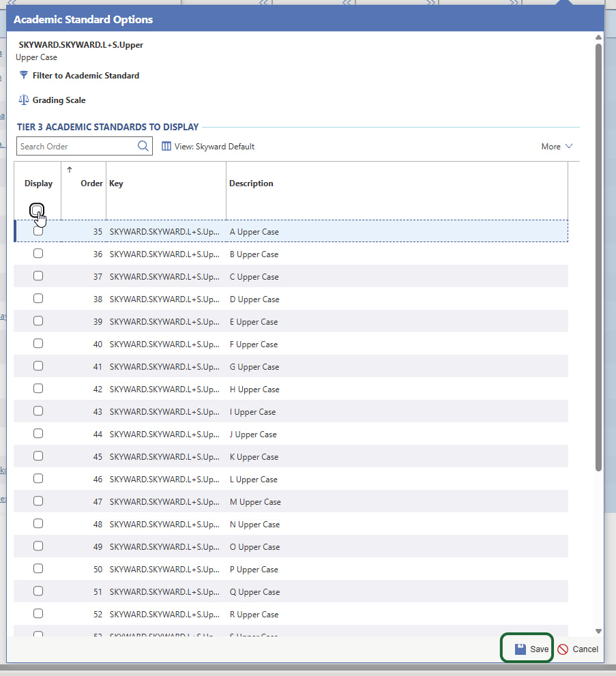Image resolution: width=616 pixels, height=676 pixels.
Task: Click the Save button label
Action: coord(540,649)
